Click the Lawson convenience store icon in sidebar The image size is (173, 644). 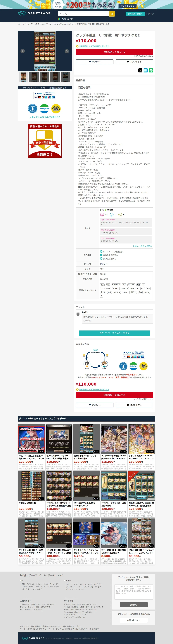coord(32,109)
